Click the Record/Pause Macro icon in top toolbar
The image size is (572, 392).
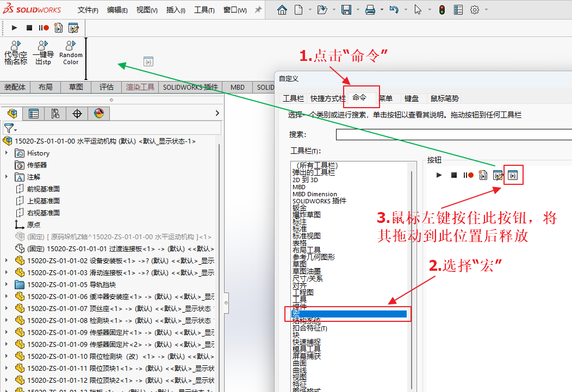pos(43,28)
